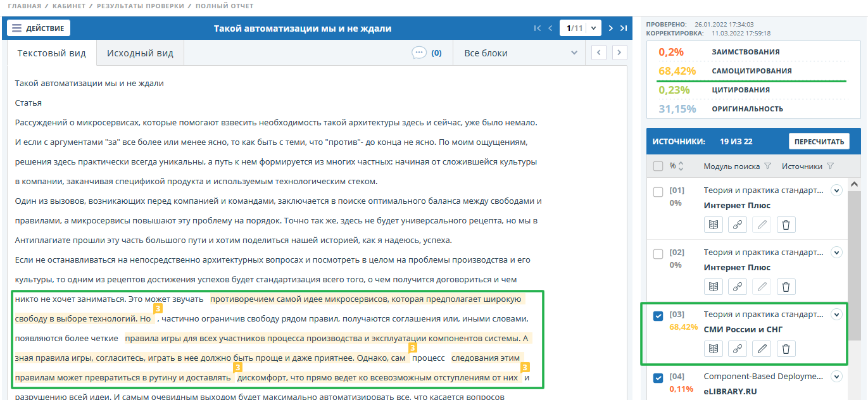This screenshot has width=868, height=400.
Task: Switch to Исходный вид tab
Action: (x=140, y=53)
